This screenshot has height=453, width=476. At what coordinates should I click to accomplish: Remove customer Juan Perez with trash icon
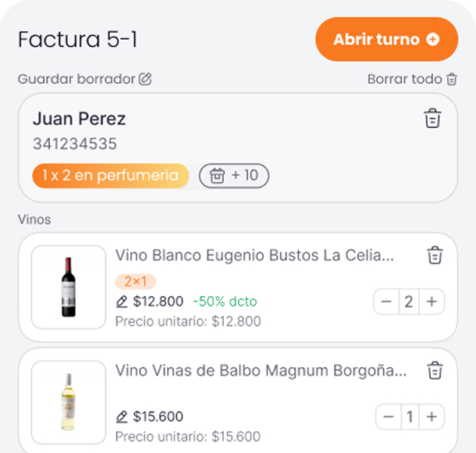[432, 118]
